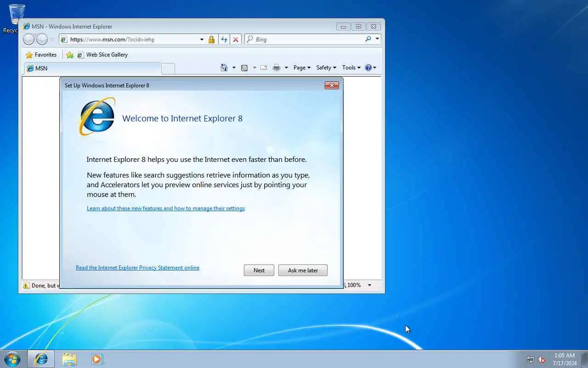The width and height of the screenshot is (588, 368).
Task: Open the Page menu
Action: coord(302,68)
